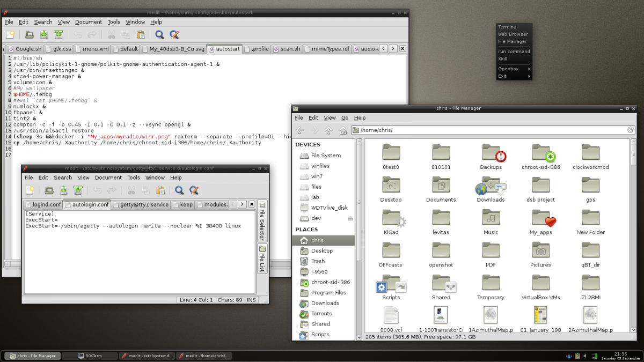Open Tools menu in autologin.conf medit window
The width and height of the screenshot is (644, 362).
point(134,178)
